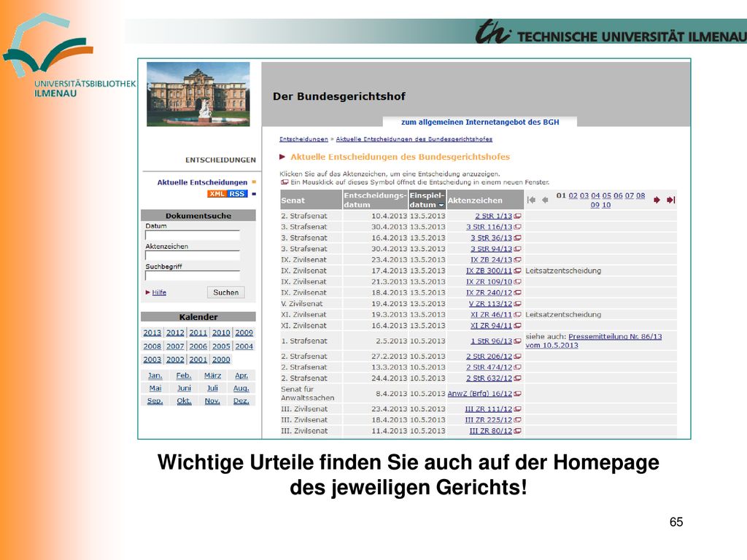Open IX ZR 109/10 in new window icon
This screenshot has height=560, width=747.
point(517,282)
